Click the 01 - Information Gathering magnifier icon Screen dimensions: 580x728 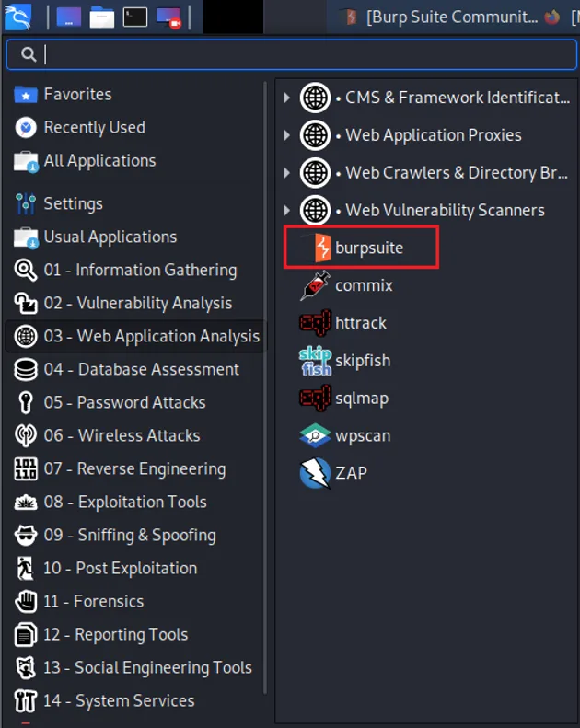26,271
